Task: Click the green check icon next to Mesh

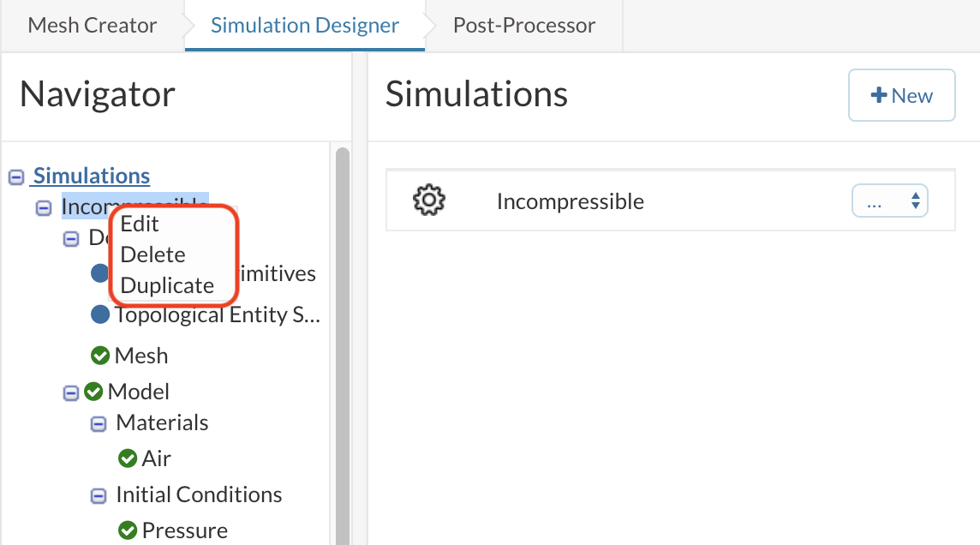Action: (x=100, y=355)
